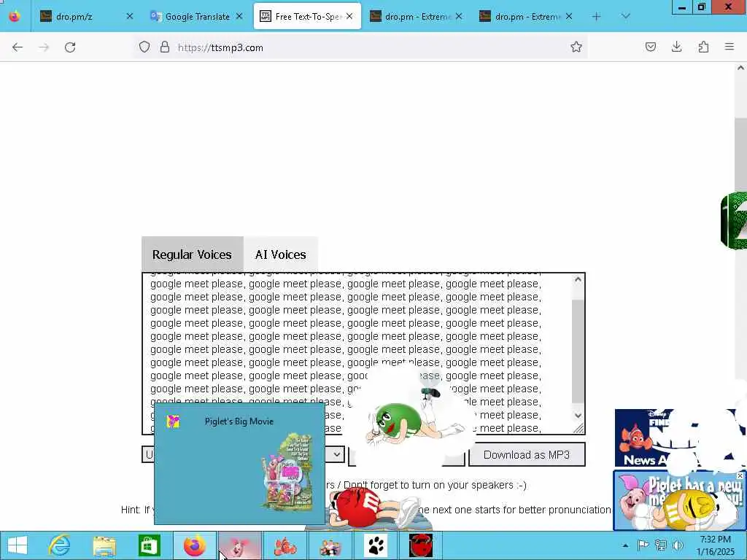Viewport: 747px width, 560px height.
Task: Open the Nemo clownfish taskbar app
Action: (x=285, y=545)
